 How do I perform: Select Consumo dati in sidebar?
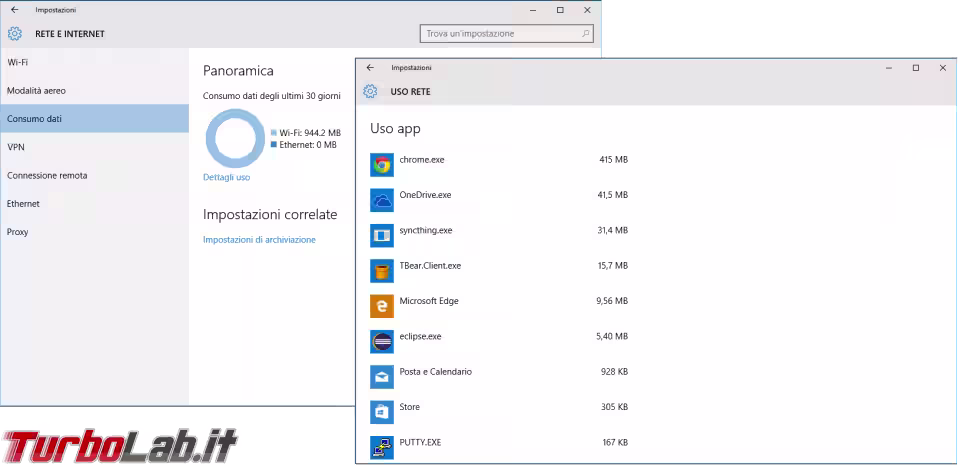[x=94, y=119]
